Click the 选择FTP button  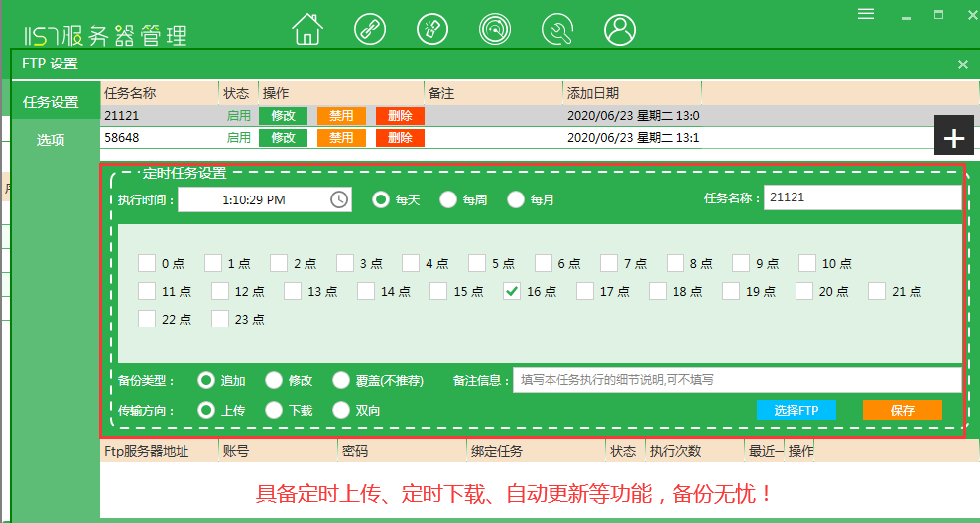click(796, 410)
